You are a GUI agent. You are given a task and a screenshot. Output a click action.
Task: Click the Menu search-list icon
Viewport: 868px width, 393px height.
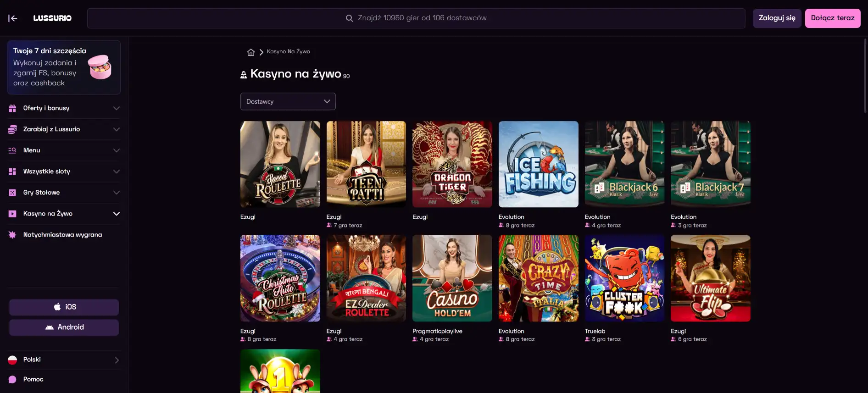coord(12,150)
